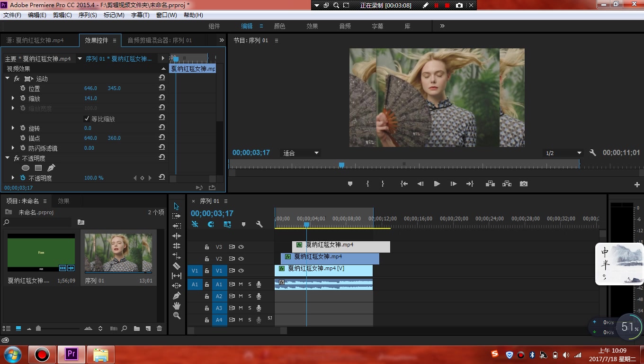Click the Play button in Program monitor
The width and height of the screenshot is (644, 364).
click(x=437, y=184)
